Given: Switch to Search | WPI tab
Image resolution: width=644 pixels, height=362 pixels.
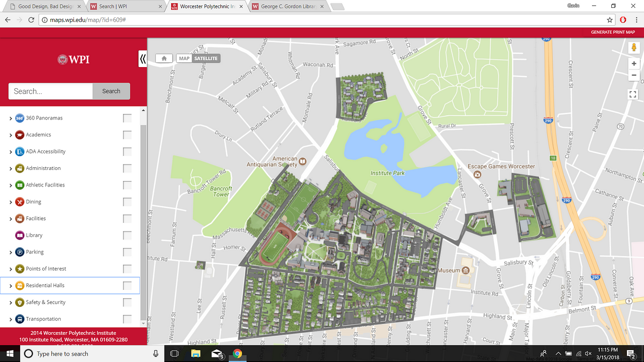Looking at the screenshot, I should pyautogui.click(x=126, y=6).
